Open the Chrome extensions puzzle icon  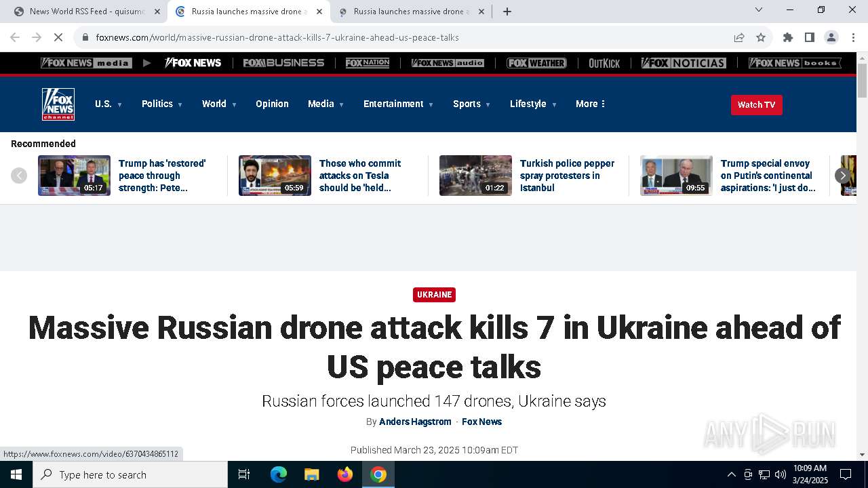(x=788, y=37)
